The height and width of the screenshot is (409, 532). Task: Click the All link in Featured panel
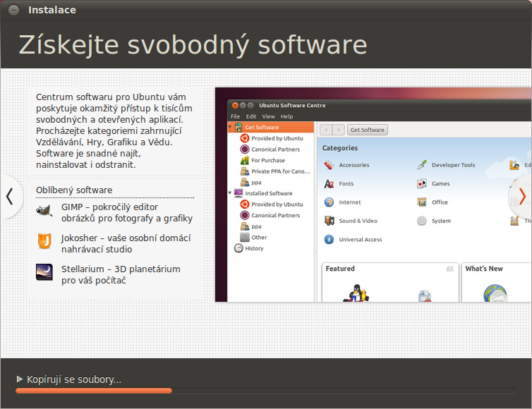click(x=450, y=269)
